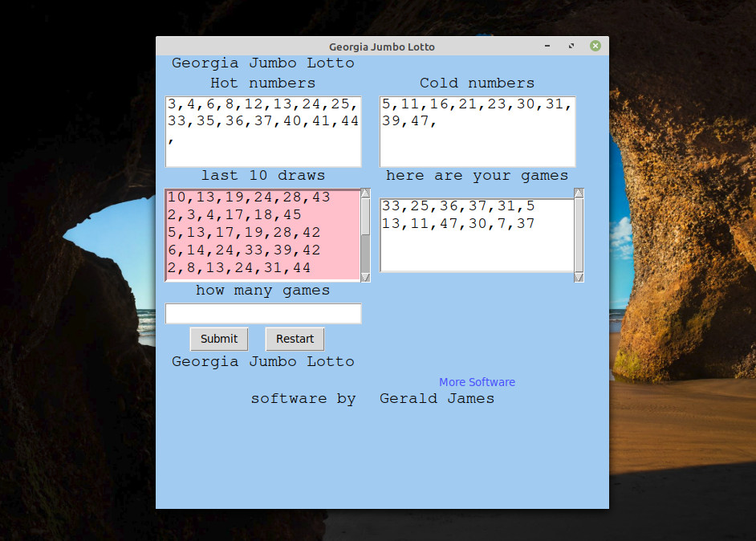This screenshot has width=756, height=541.
Task: Click down arrow of last 10 draws scrollbar
Action: [365, 277]
